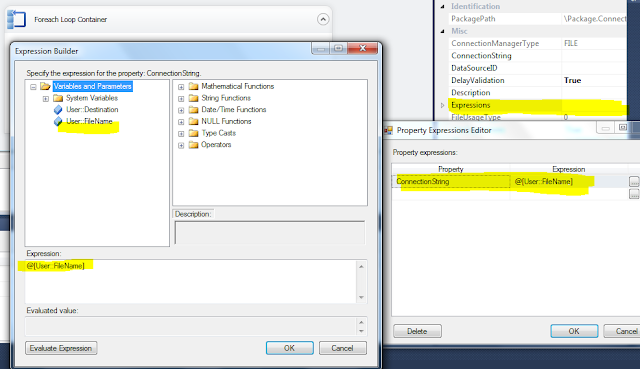
Task: Click the Operators folder icon
Action: point(193,144)
